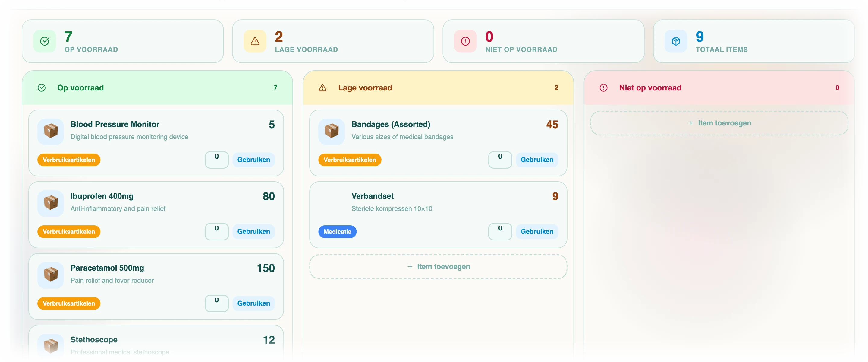Click the "Op voorraad" column header title
Screen dimensions: 868x362
pyautogui.click(x=80, y=88)
